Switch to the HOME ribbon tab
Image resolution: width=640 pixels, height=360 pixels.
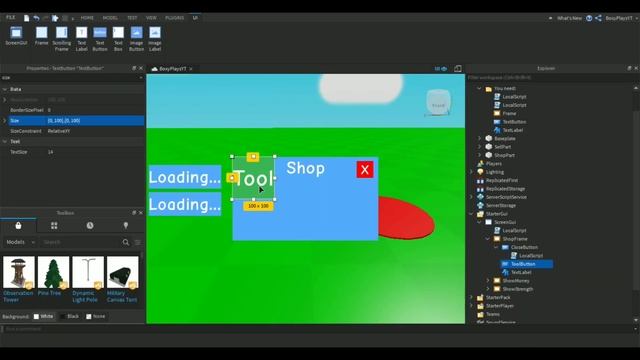click(87, 18)
